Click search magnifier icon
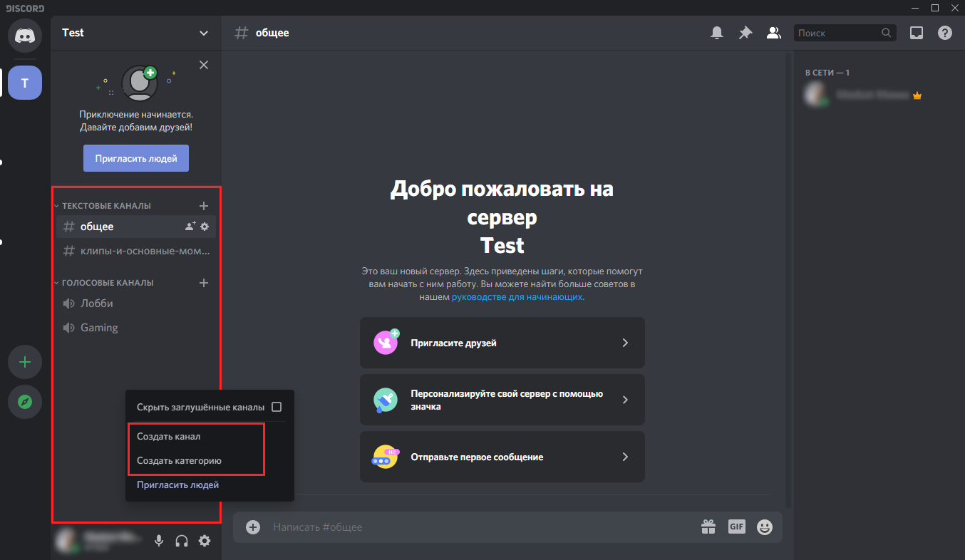Screen dimensions: 965x560 [x=886, y=33]
